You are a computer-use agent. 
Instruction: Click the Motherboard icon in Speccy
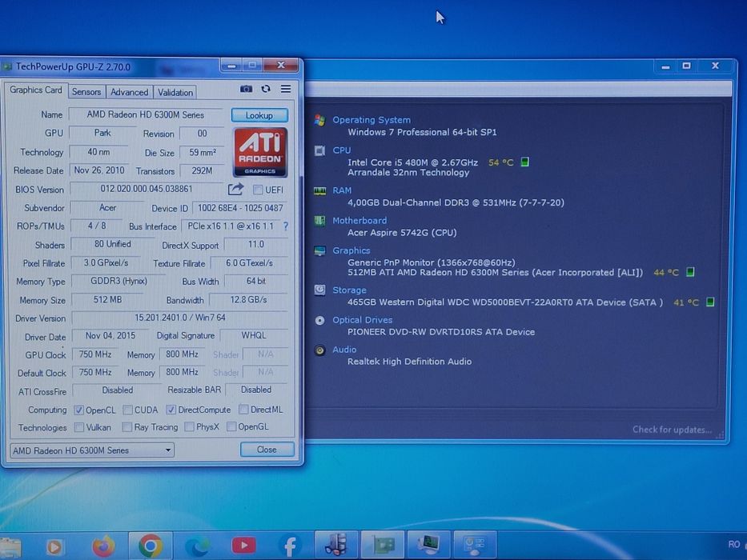[319, 221]
